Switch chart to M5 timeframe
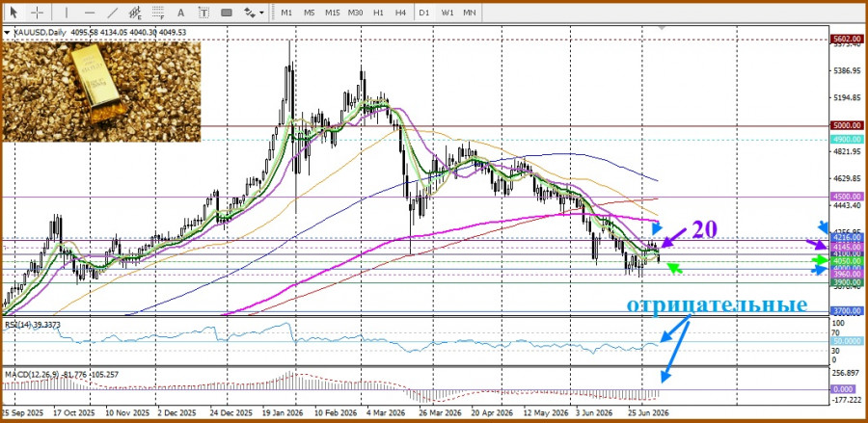 310,13
